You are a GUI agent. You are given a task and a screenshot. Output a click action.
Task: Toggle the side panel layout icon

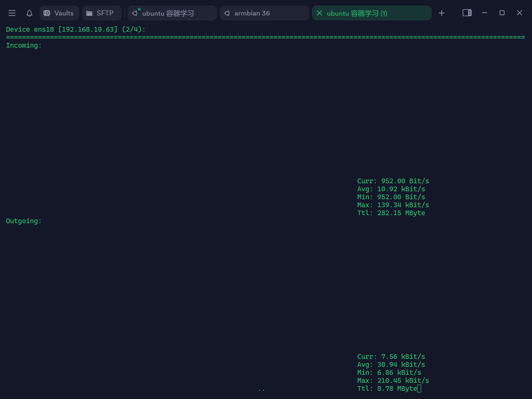tap(467, 13)
